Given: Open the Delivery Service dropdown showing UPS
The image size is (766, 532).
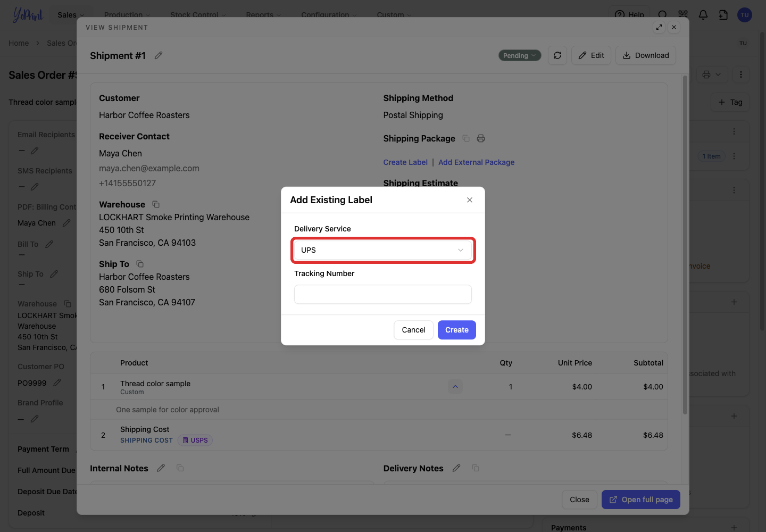Looking at the screenshot, I should [383, 250].
